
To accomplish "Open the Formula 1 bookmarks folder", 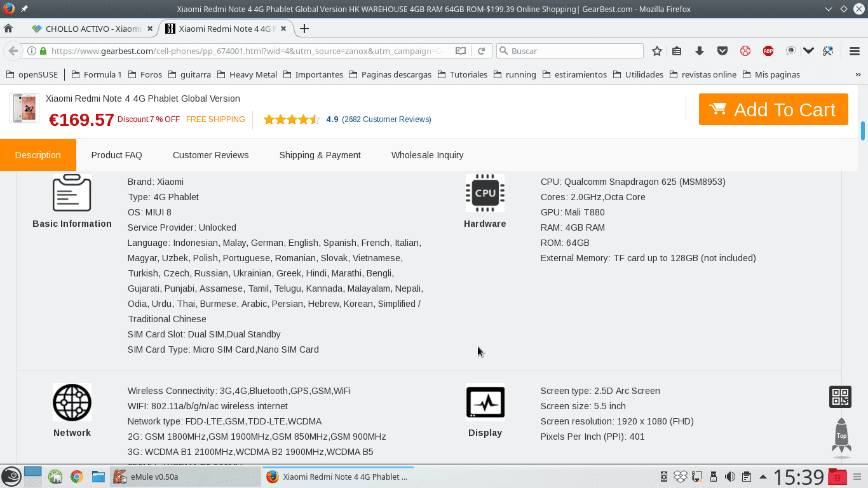I will coord(97,74).
